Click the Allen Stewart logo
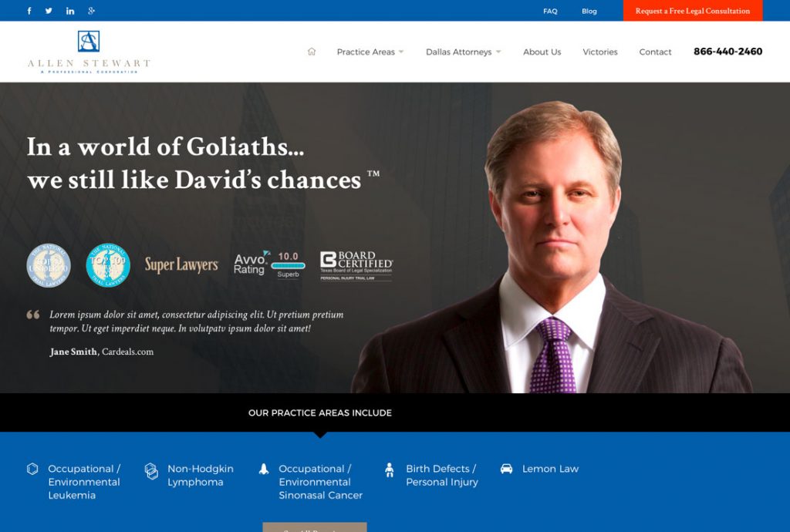 coord(89,52)
